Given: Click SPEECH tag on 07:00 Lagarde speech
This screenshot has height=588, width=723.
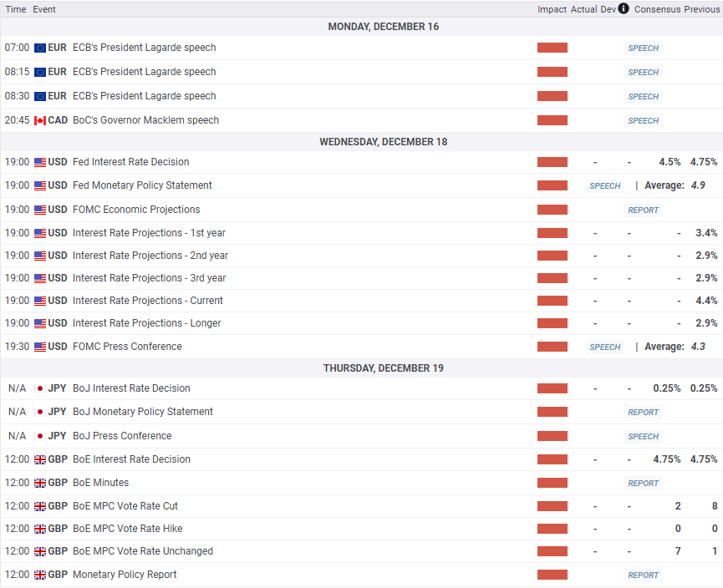Looking at the screenshot, I should (644, 48).
